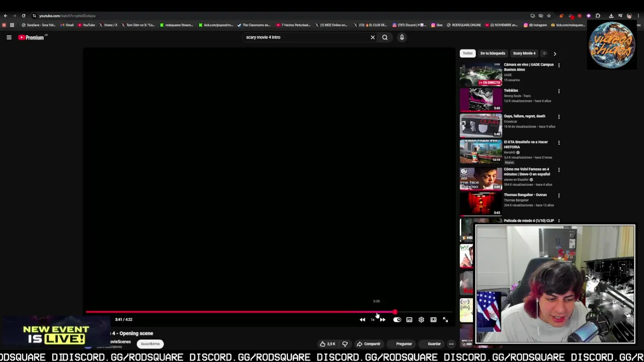Viewport: 644px width, 362px height.
Task: Start voice search with microphone
Action: [401, 37]
